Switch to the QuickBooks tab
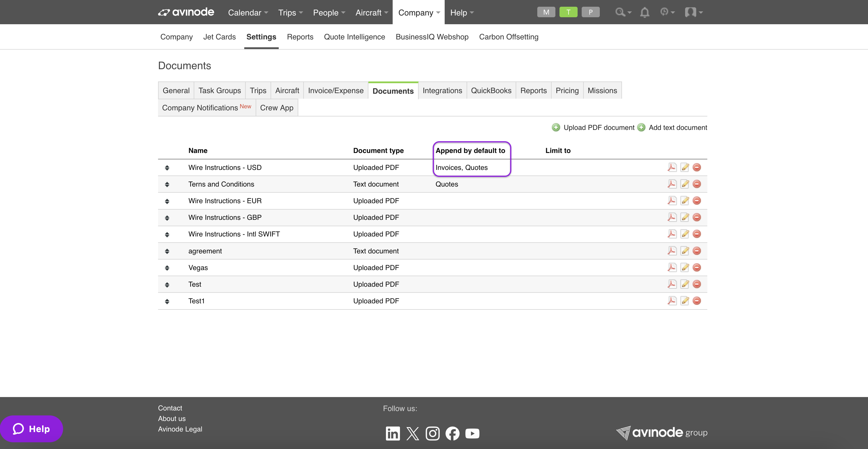 pos(491,91)
